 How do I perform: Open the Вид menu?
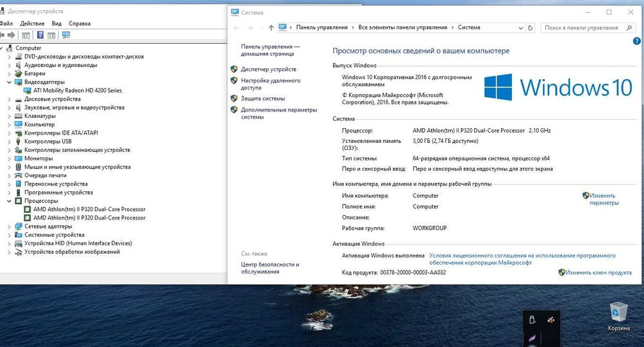57,23
